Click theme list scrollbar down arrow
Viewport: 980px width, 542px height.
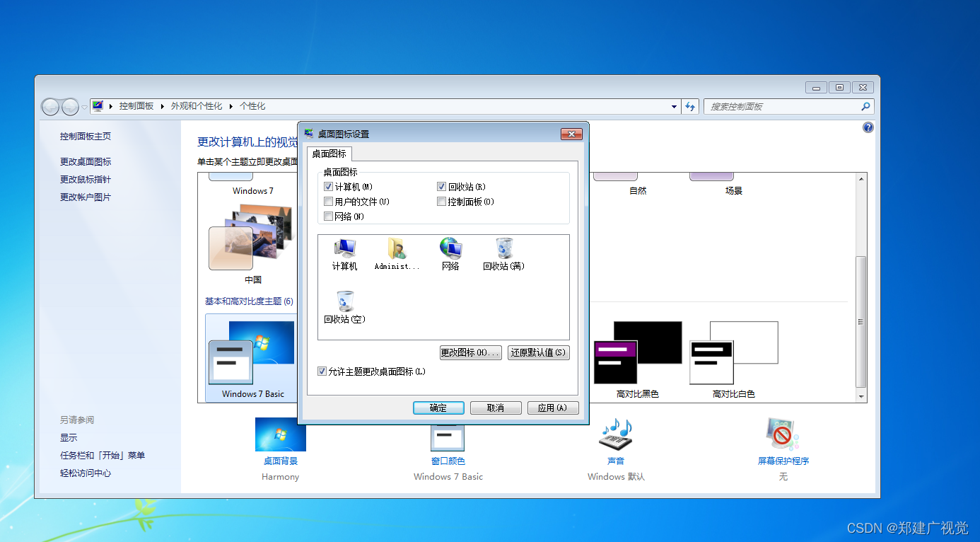pos(861,397)
